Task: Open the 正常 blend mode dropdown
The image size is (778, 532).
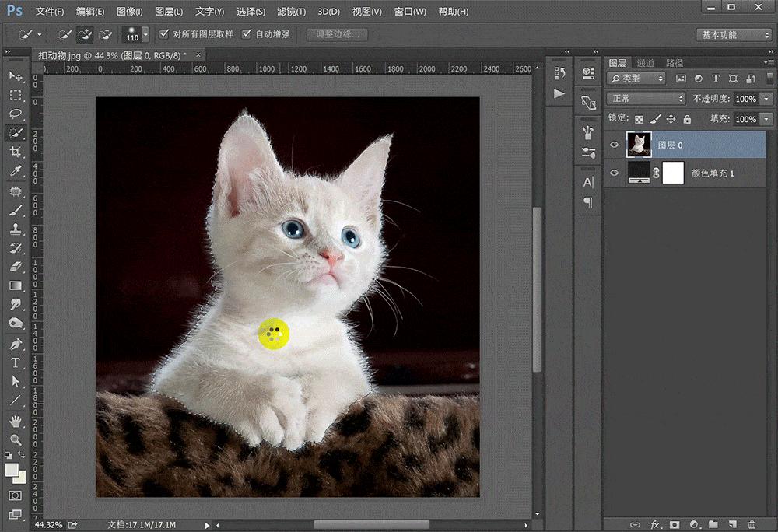Action: (x=646, y=99)
